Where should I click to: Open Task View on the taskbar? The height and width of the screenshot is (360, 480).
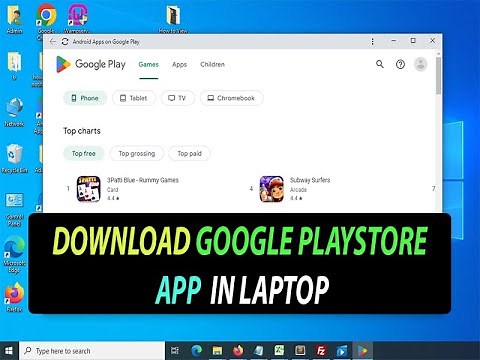coord(175,351)
